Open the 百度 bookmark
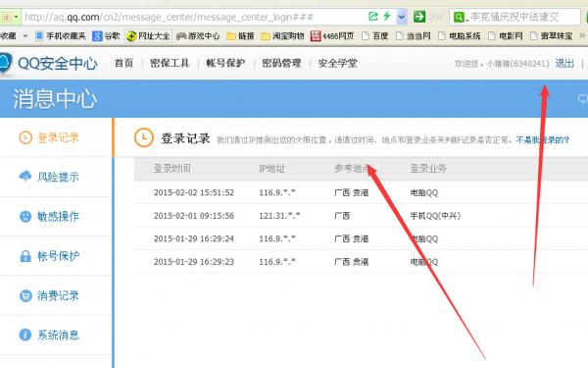This screenshot has height=368, width=588. pyautogui.click(x=375, y=36)
